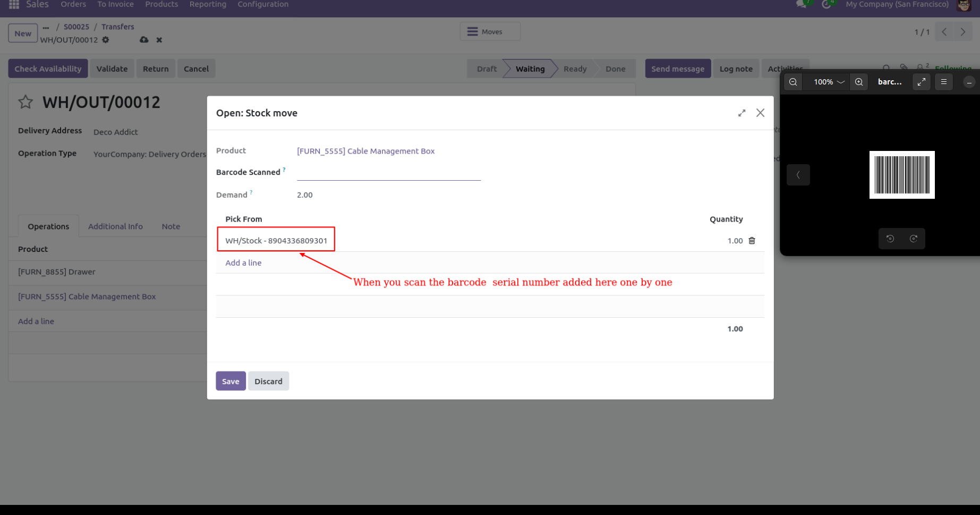Select the Draft status stage

pos(487,69)
